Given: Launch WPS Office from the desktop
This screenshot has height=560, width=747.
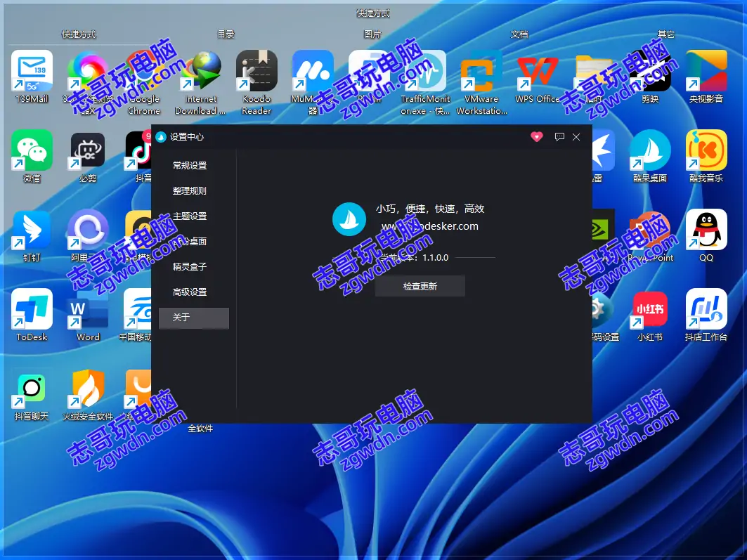Looking at the screenshot, I should coord(538,71).
